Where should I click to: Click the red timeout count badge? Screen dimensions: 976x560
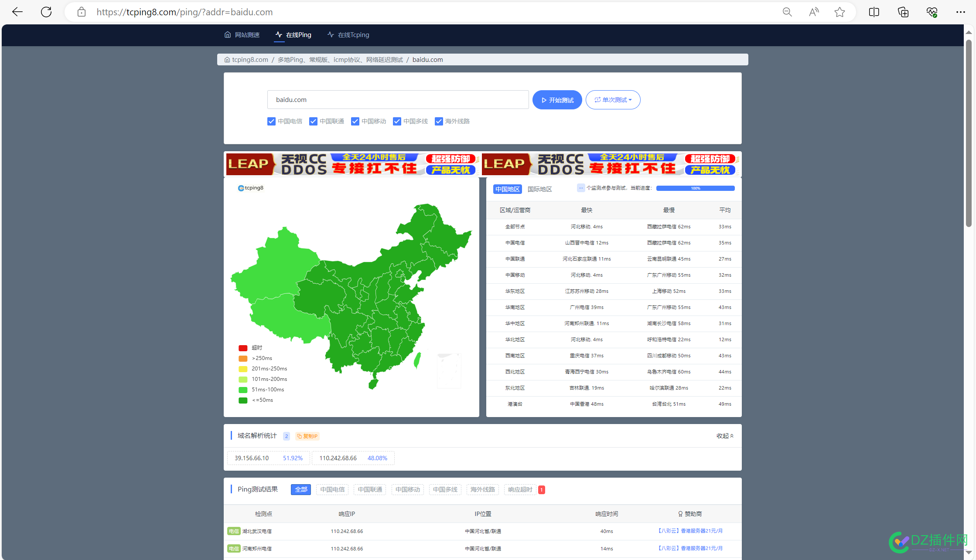(542, 490)
